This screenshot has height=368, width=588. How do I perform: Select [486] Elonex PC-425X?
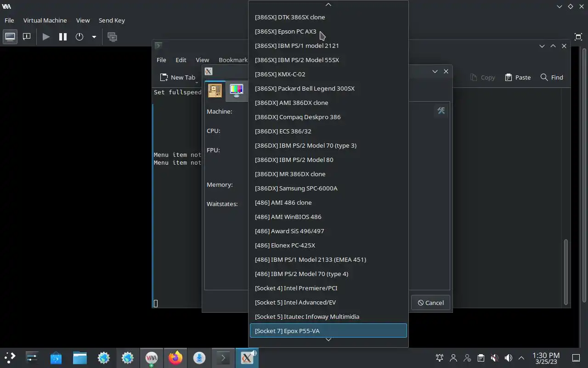(x=328, y=245)
